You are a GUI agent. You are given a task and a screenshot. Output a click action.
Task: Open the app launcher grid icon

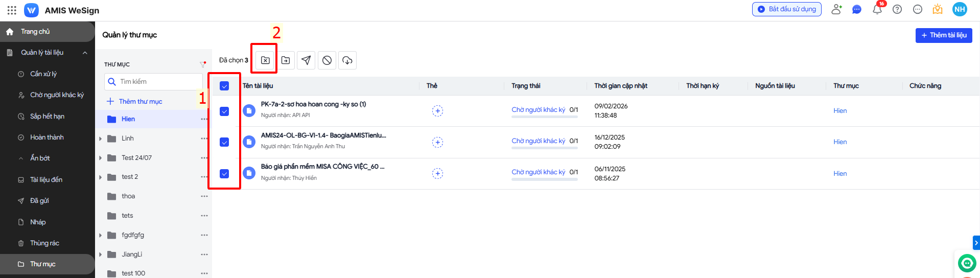click(12, 10)
